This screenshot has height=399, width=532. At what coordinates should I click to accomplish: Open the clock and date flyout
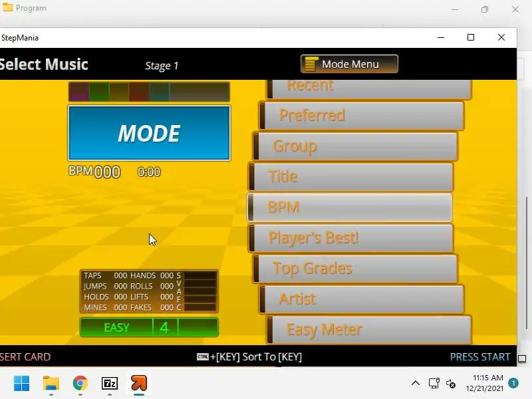tap(485, 383)
